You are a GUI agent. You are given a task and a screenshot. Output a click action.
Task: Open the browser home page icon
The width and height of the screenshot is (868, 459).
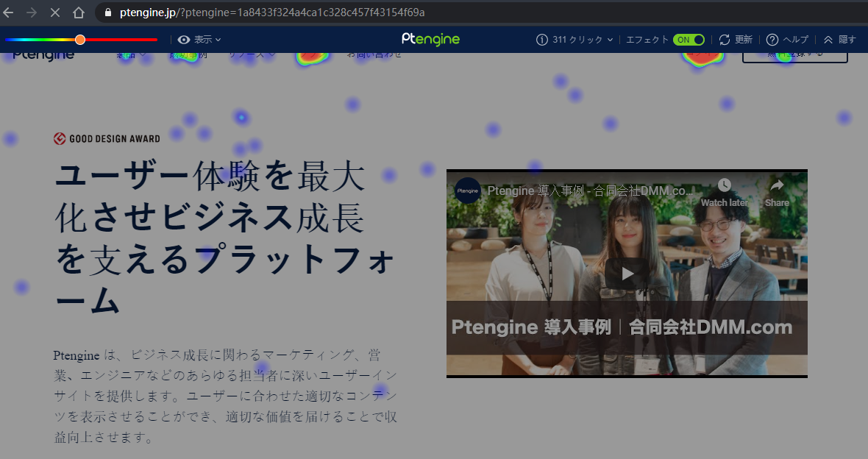point(79,13)
